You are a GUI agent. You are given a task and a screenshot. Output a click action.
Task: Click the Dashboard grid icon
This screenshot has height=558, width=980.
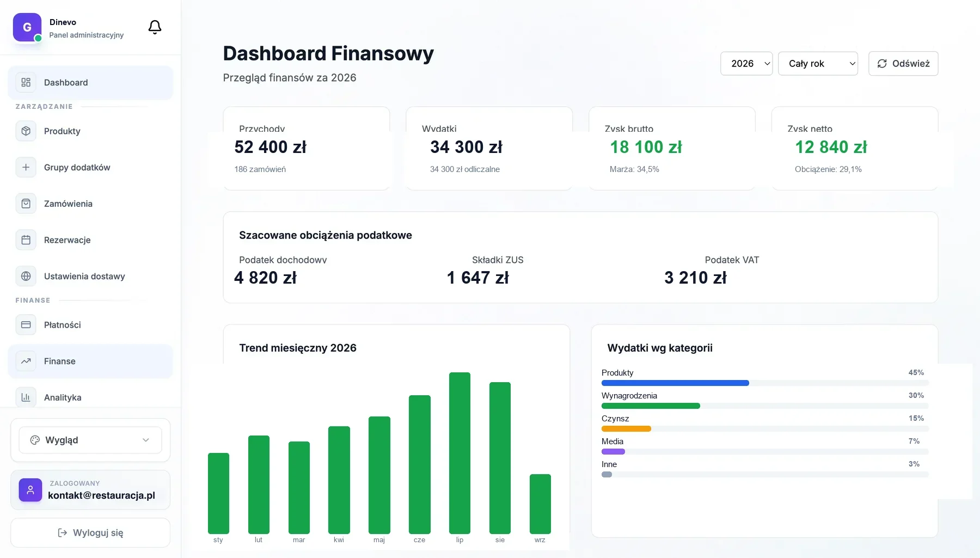(x=26, y=82)
